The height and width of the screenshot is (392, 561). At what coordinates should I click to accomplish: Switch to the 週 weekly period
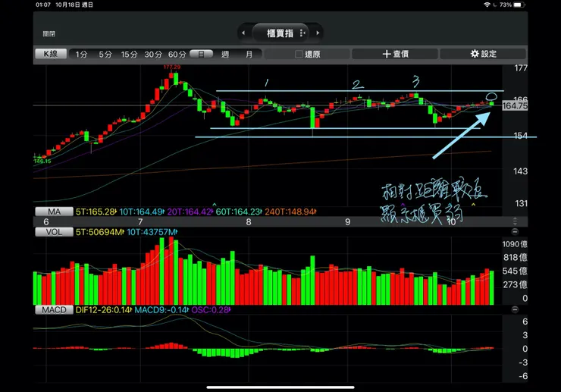click(225, 54)
